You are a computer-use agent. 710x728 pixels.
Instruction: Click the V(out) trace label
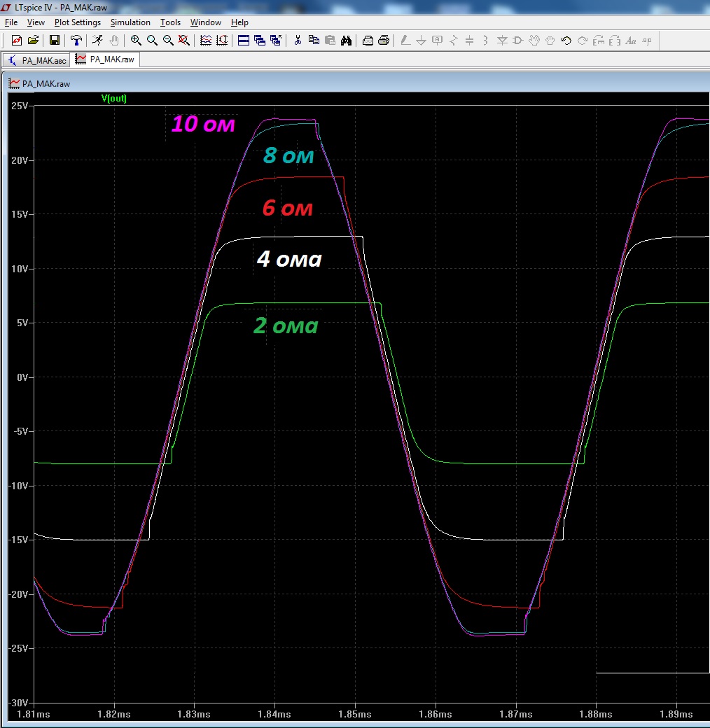point(114,99)
